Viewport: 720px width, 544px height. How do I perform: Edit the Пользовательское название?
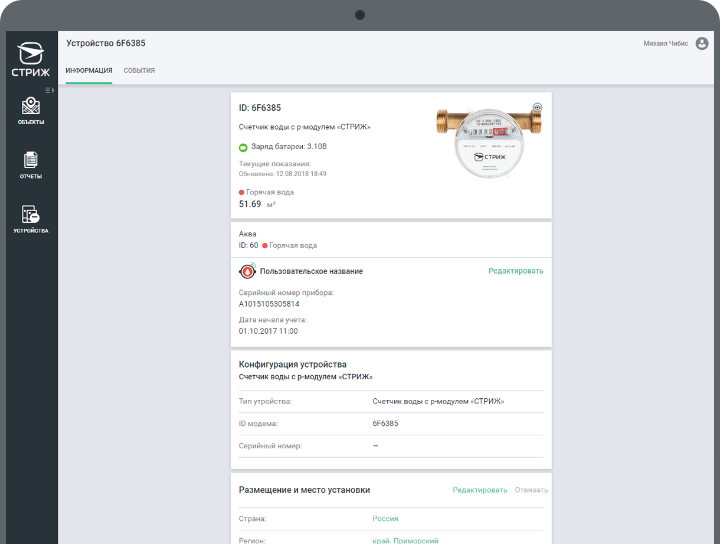pos(516,271)
